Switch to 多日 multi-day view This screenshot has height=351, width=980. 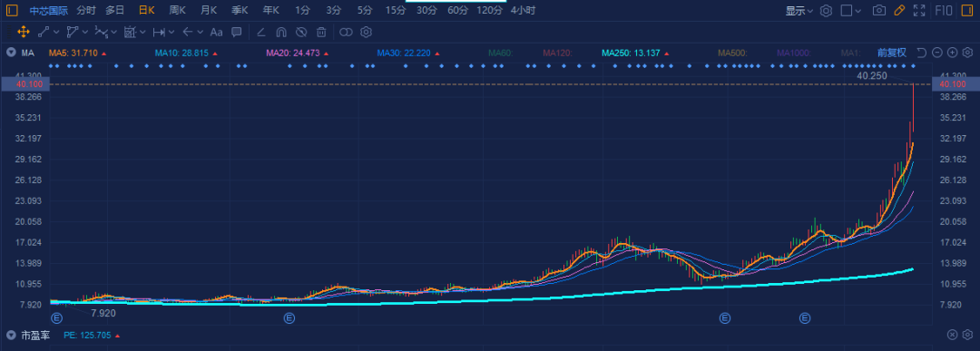coord(115,11)
